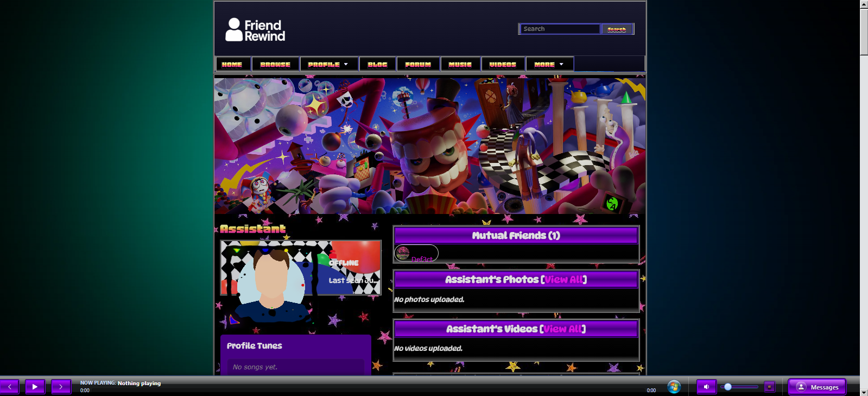Open the FORUM nav item

[x=418, y=64]
